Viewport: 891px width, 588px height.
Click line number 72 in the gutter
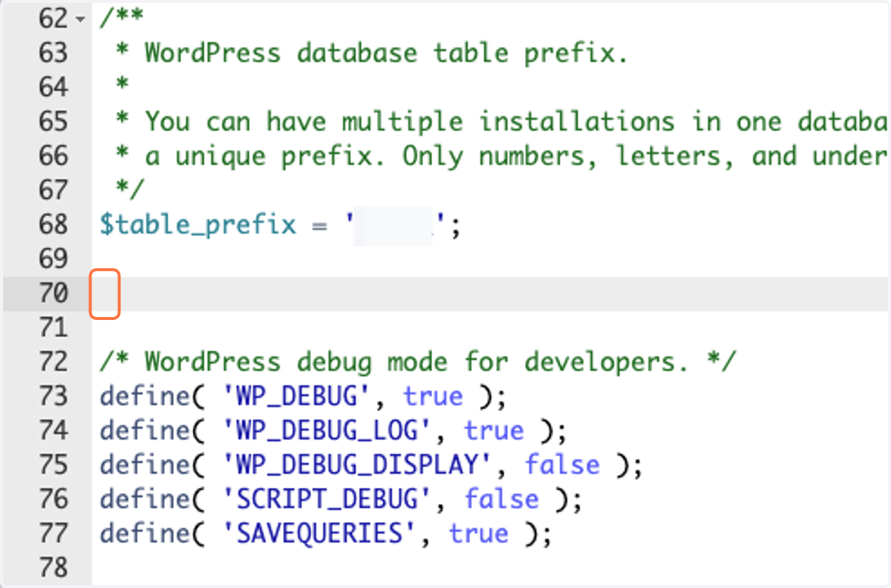point(52,362)
